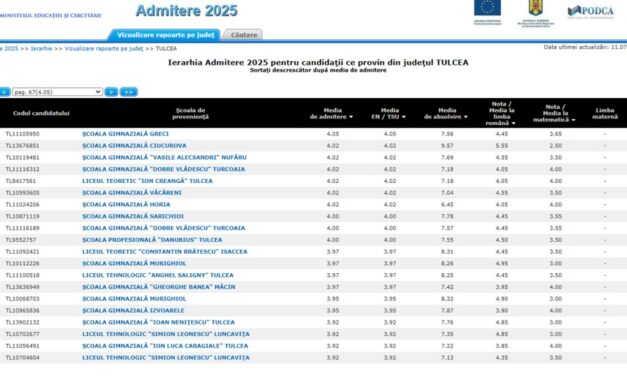This screenshot has height=376, width=627.
Task: Click the European Union flag logo
Action: point(487,12)
